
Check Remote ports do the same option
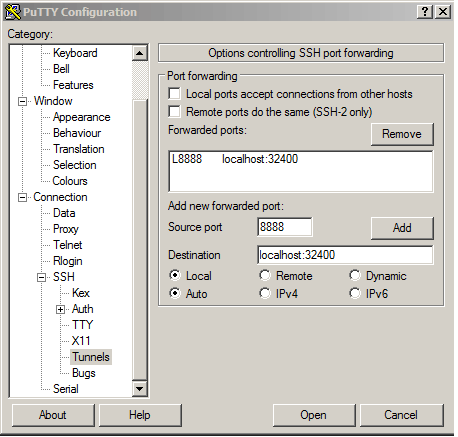pos(175,112)
